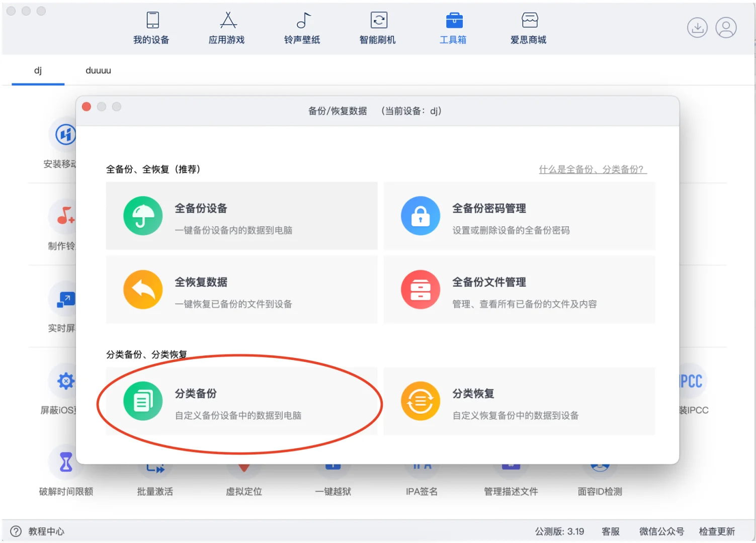Open the 我的设备 section
The height and width of the screenshot is (543, 756).
tap(151, 28)
